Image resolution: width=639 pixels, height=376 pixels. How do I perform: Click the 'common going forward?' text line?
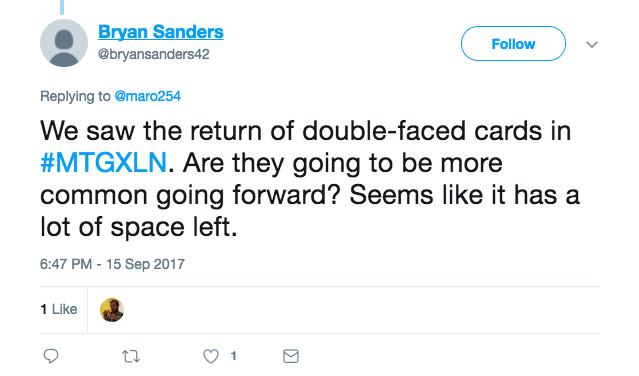coord(191,195)
